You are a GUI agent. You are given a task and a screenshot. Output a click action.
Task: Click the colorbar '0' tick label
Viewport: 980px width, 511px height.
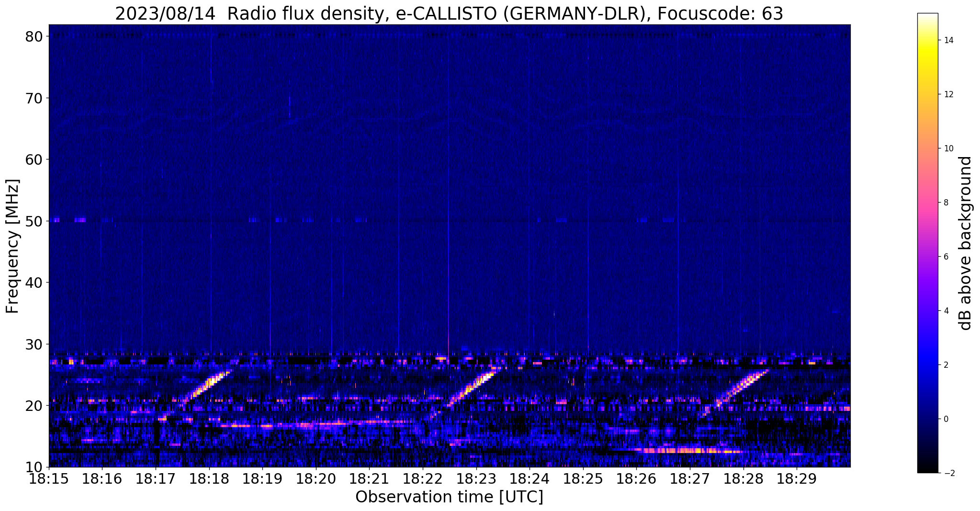pyautogui.click(x=946, y=419)
